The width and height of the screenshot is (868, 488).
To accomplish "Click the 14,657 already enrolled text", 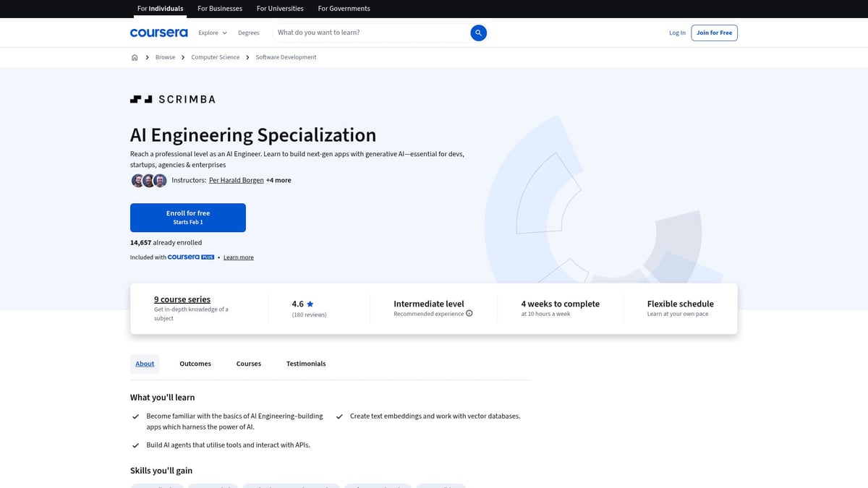I will point(166,243).
